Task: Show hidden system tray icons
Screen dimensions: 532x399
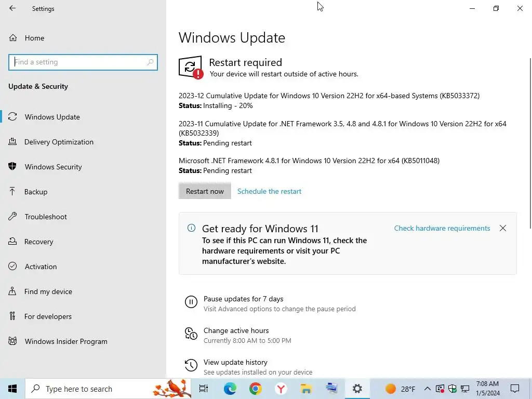Action: tap(427, 389)
